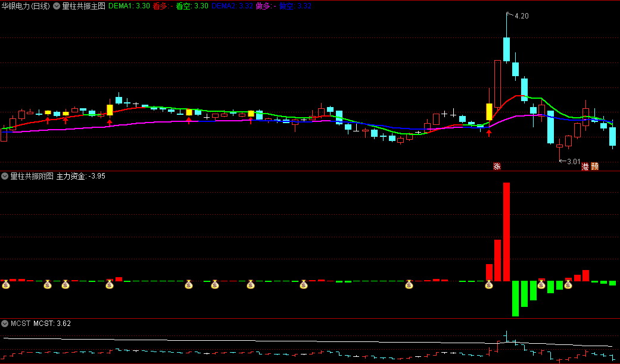Click the blue DEMA2: 3.32 readout
This screenshot has height=364, width=620.
[232, 6]
